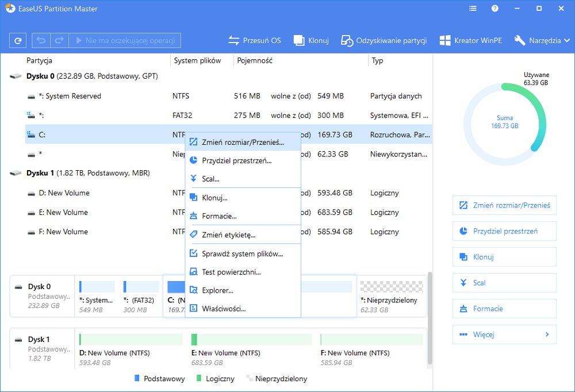
Task: Select F: New Volume block in disk map
Action: click(371, 349)
